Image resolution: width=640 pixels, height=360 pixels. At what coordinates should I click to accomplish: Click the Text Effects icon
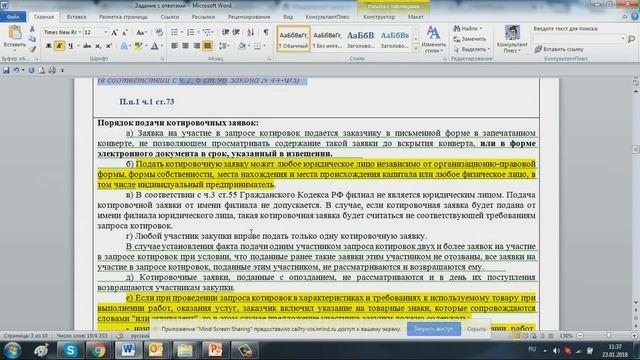[124, 46]
